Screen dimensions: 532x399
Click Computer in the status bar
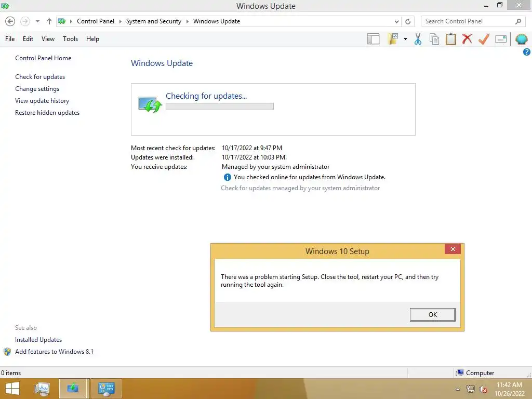(480, 373)
